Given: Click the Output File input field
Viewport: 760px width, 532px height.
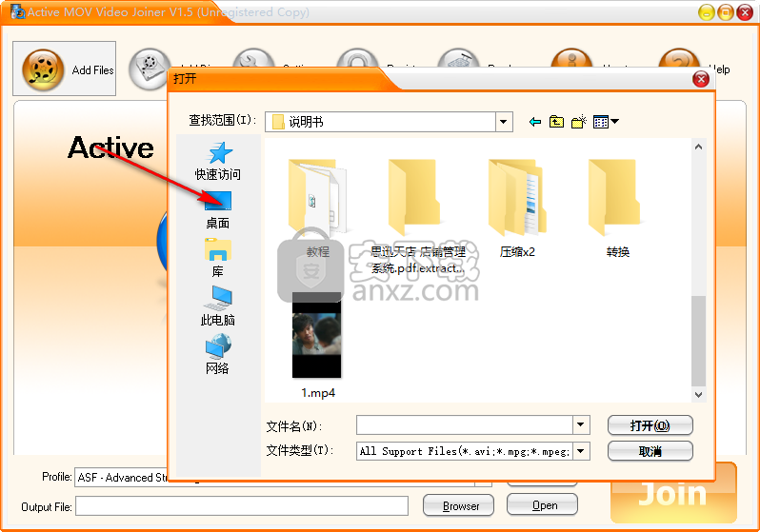Looking at the screenshot, I should [x=241, y=506].
